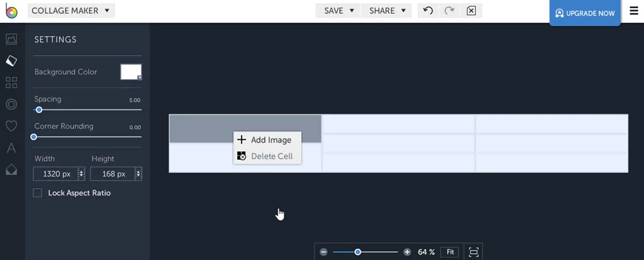Click the Fit zoom button
The height and width of the screenshot is (260, 644).
[x=450, y=252]
